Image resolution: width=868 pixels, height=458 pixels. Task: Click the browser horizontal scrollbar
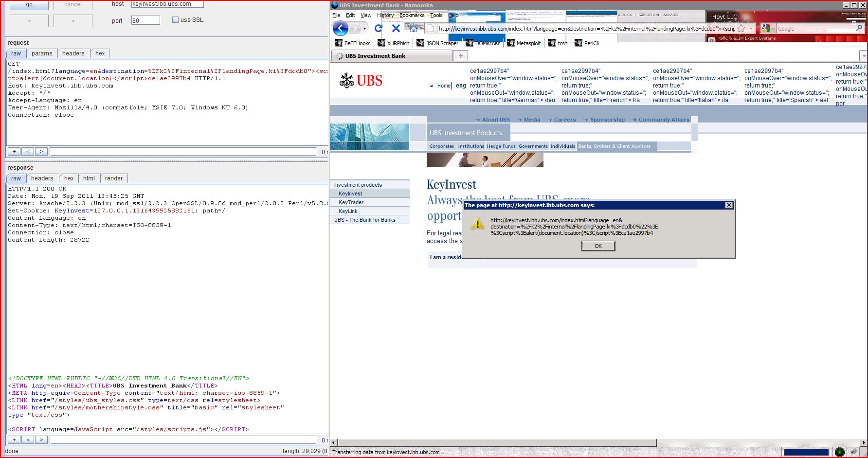(497, 442)
